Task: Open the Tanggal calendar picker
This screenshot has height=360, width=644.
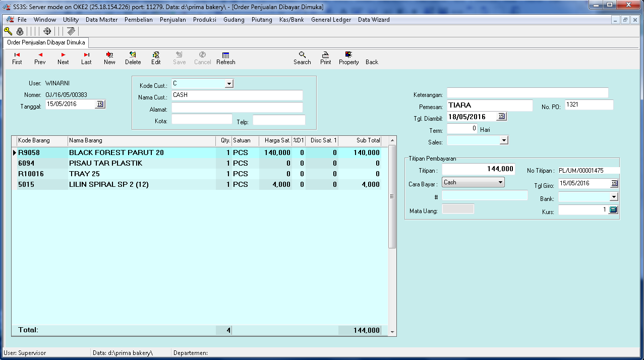Action: coord(100,104)
